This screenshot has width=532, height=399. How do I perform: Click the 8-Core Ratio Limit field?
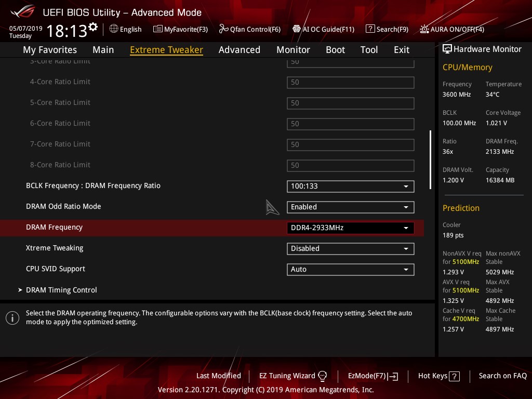351,166
